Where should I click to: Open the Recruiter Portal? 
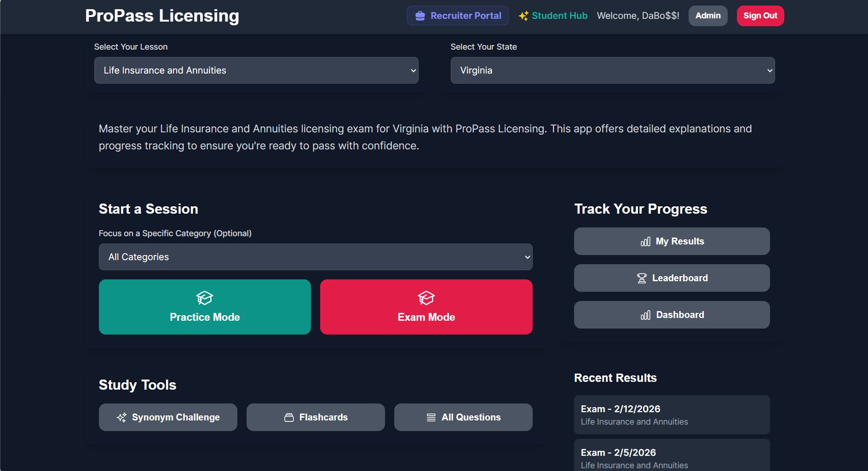click(458, 16)
